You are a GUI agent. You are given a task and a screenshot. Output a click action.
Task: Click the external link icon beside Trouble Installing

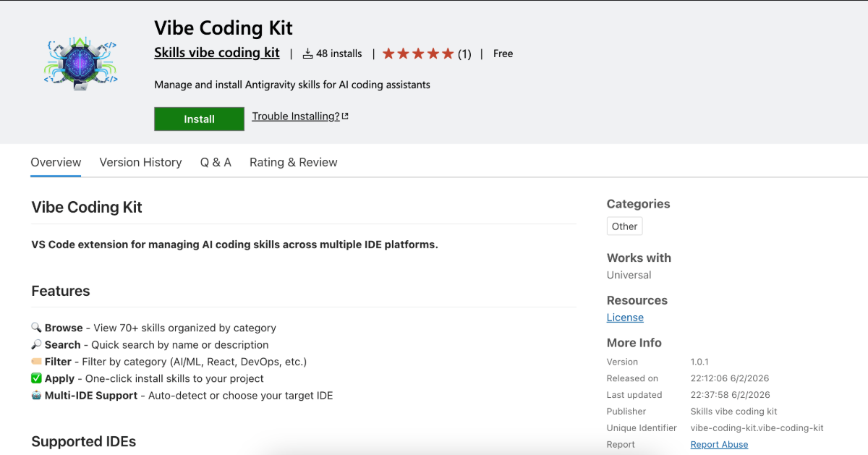tap(345, 116)
